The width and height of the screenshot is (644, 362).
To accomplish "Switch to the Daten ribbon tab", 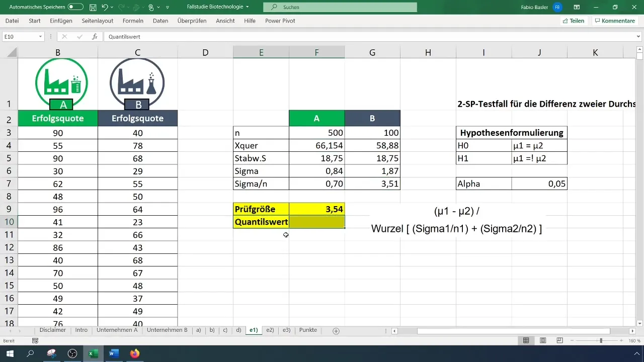I will (x=160, y=21).
